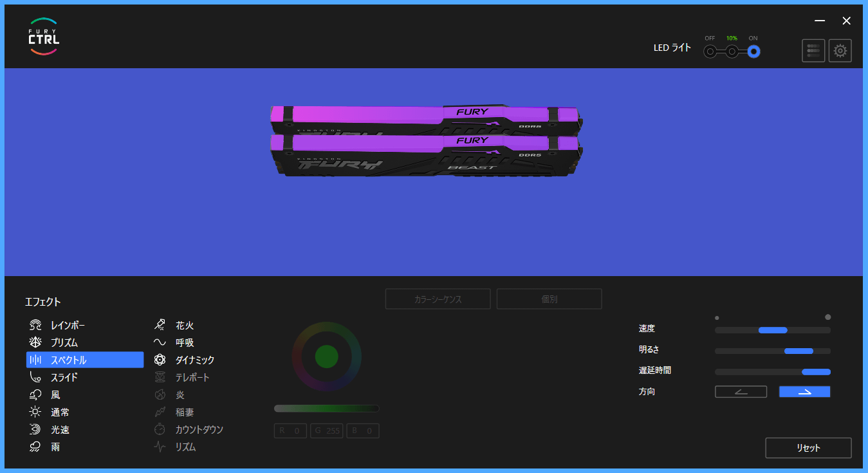Select 花火 effect label
Screen dimensions: 868x473
coord(185,326)
